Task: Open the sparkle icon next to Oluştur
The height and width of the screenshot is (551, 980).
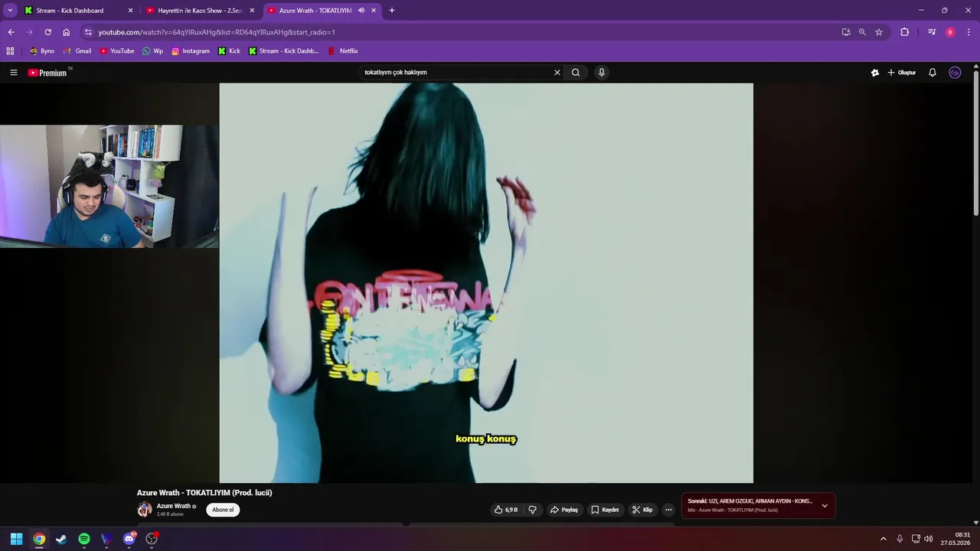Action: click(875, 73)
